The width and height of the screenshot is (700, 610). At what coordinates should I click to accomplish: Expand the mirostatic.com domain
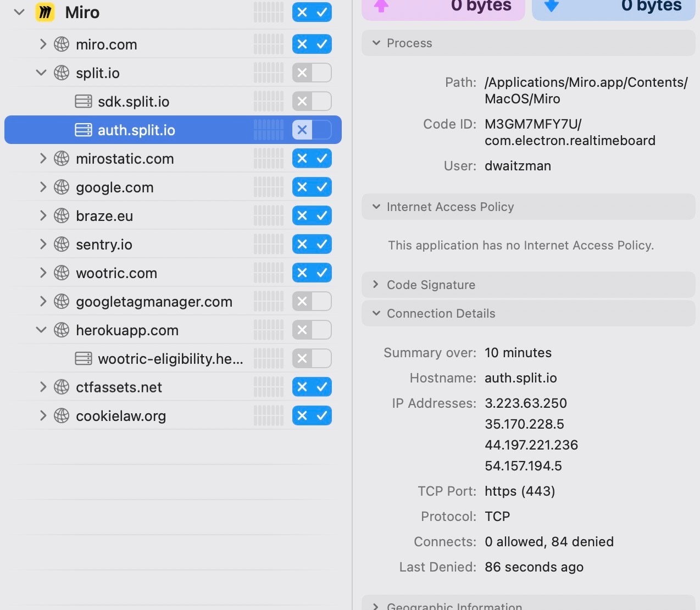coord(43,158)
